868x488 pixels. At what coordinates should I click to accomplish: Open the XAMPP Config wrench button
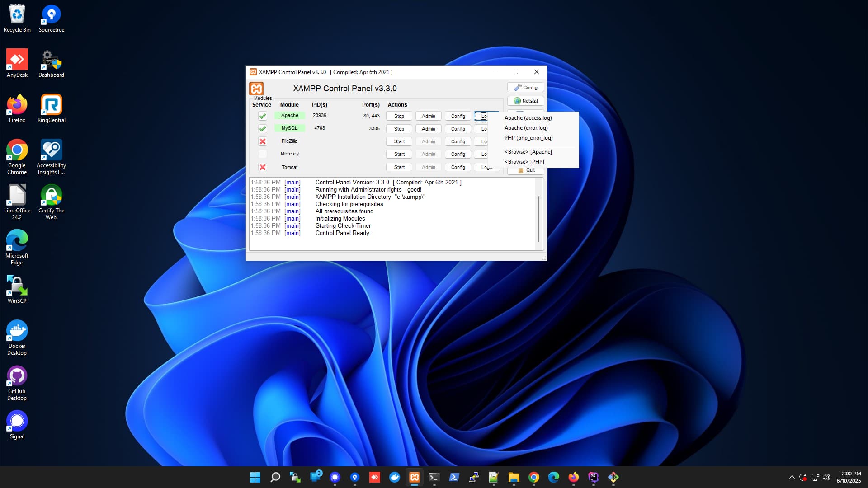point(525,87)
